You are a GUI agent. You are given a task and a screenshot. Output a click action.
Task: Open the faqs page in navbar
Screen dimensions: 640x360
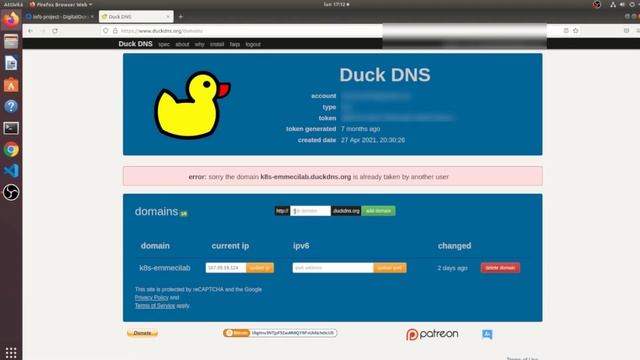(235, 44)
